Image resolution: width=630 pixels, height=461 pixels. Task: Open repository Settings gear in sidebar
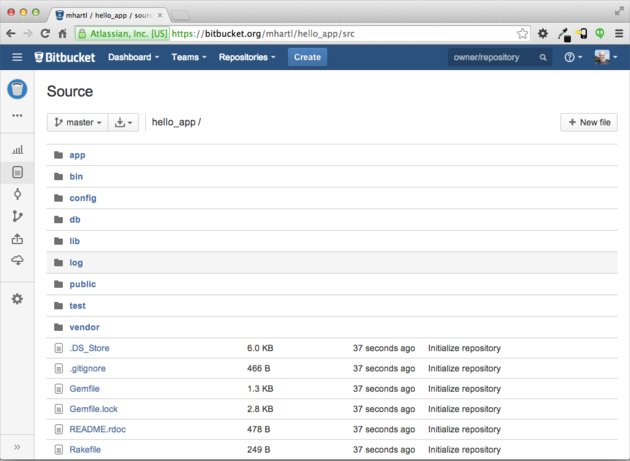pyautogui.click(x=17, y=299)
